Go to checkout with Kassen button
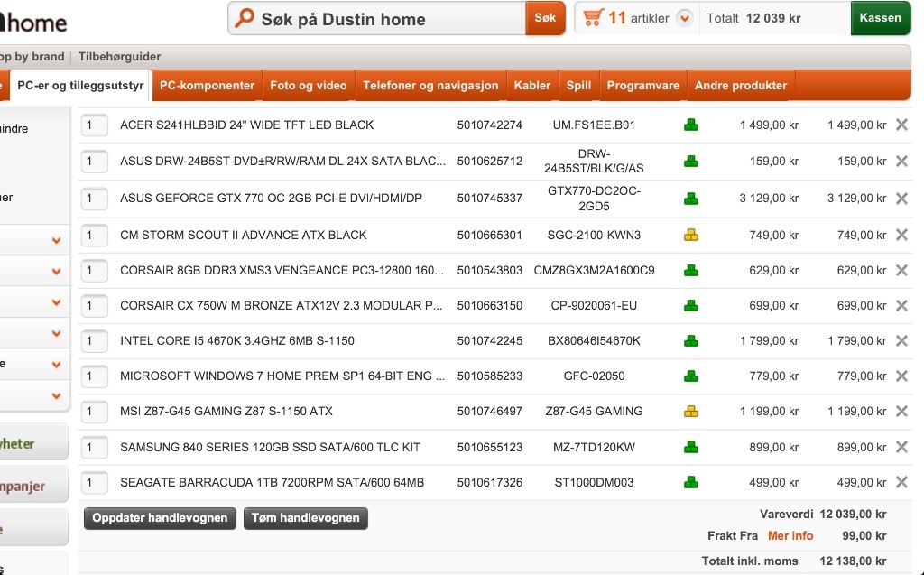Image resolution: width=924 pixels, height=575 pixels. 881,18
